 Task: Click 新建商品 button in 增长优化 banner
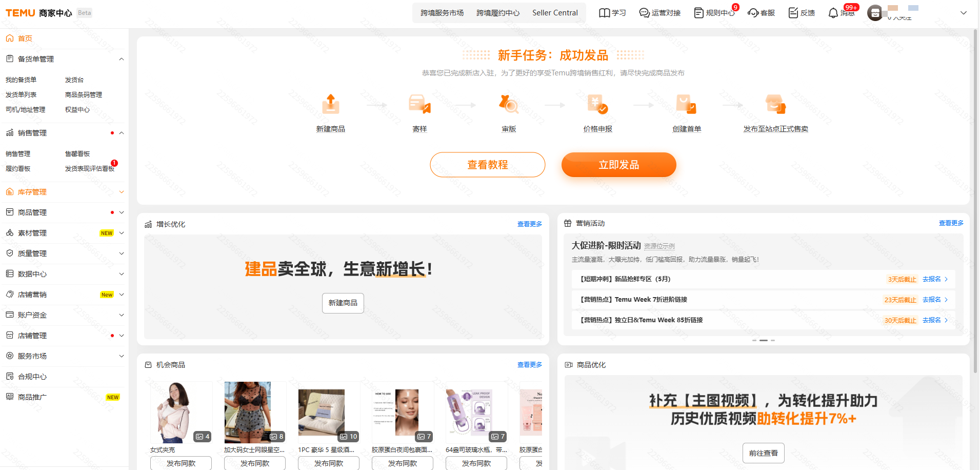[x=343, y=303]
